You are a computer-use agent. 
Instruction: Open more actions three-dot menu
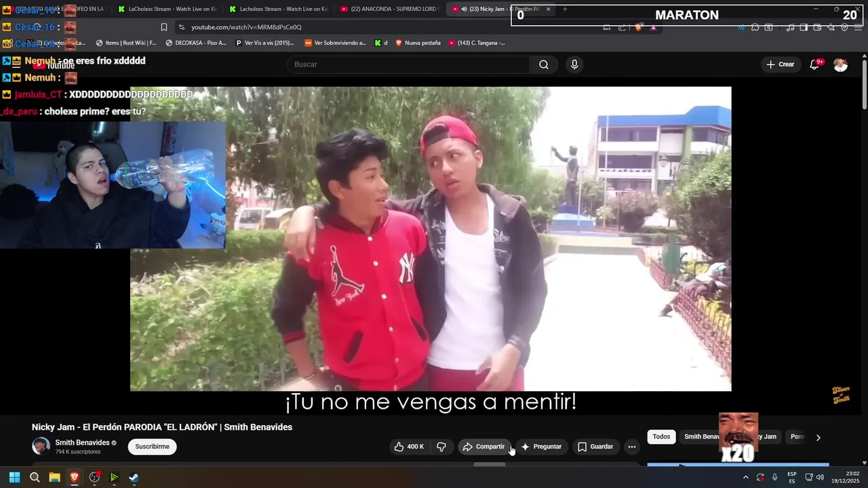(x=632, y=447)
